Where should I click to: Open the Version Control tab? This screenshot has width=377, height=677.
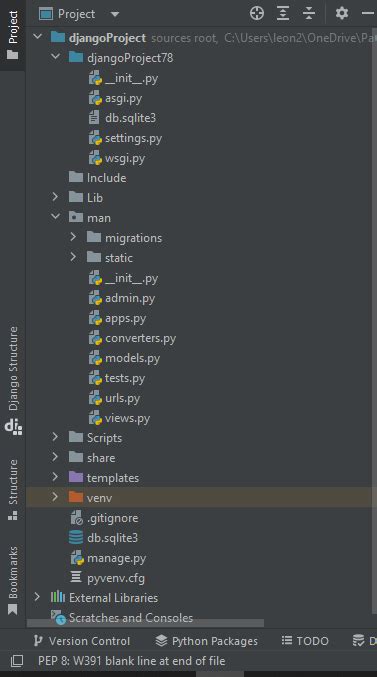point(82,641)
